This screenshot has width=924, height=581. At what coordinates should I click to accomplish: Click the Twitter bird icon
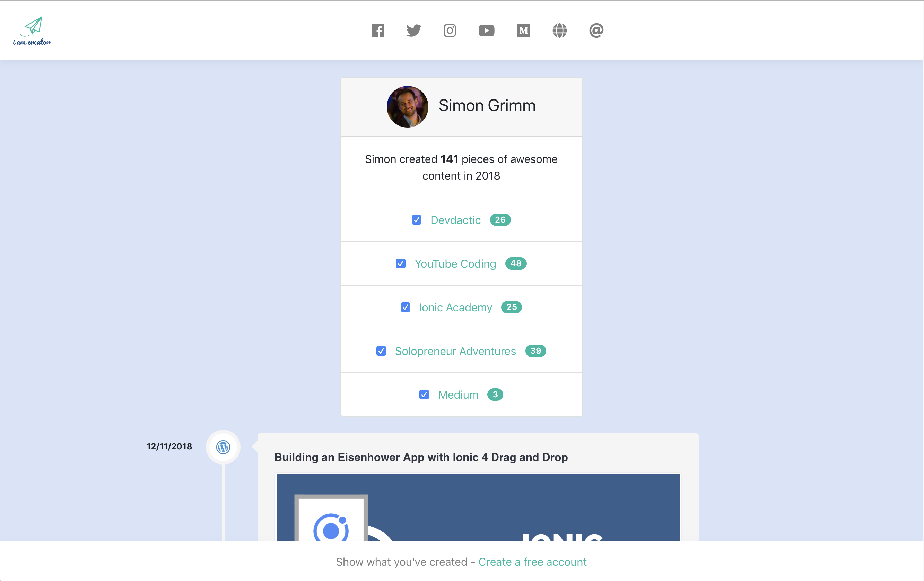click(x=414, y=30)
